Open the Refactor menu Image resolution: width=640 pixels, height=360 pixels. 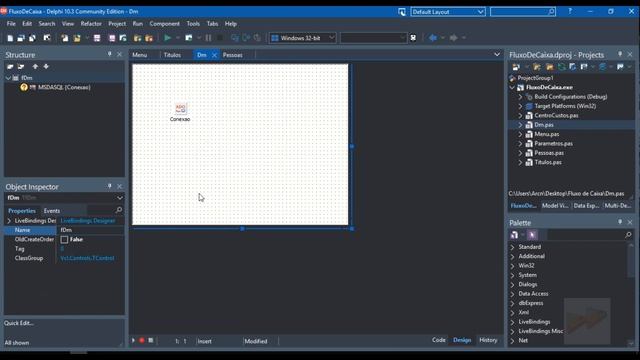91,24
